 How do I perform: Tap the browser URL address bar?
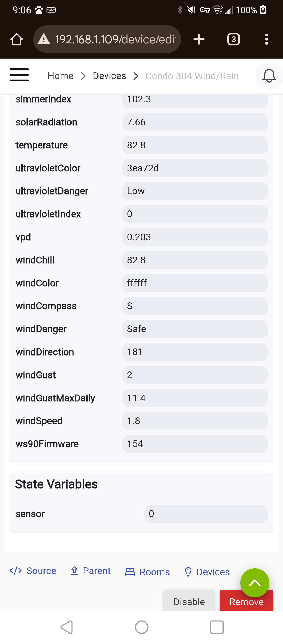point(107,39)
